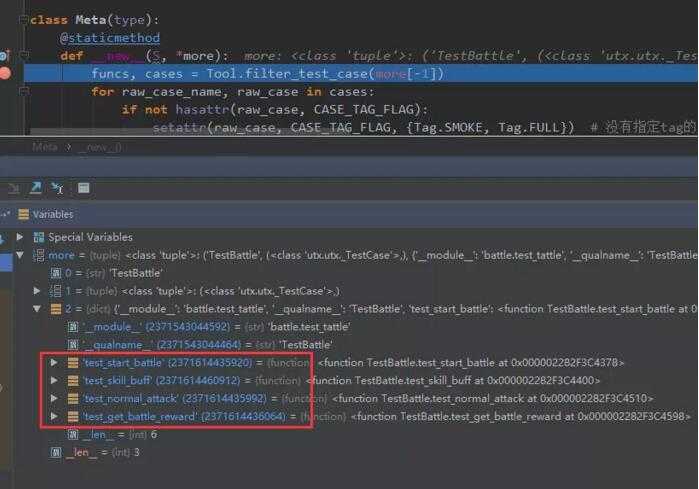
Task: Collapse the 'more' tuple variable
Action: [20, 255]
